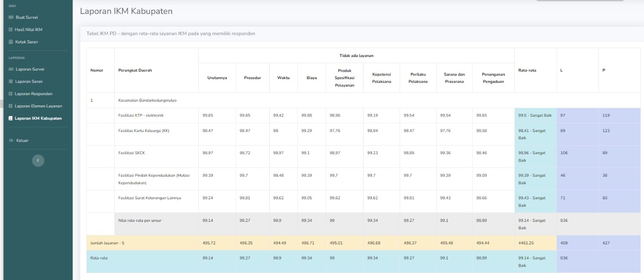Screen dimensions: 644x280
Task: Click the active Laporan IKM Kabupaten icon
Action: click(11, 118)
